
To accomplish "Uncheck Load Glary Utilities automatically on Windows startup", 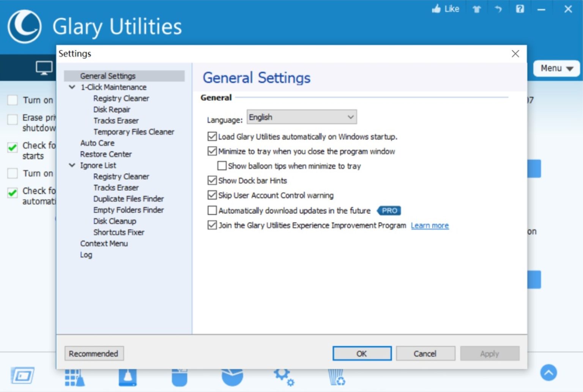I will tap(212, 137).
